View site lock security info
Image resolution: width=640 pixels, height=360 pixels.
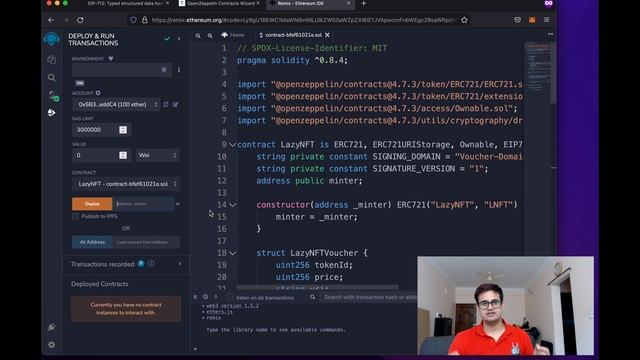[x=144, y=20]
